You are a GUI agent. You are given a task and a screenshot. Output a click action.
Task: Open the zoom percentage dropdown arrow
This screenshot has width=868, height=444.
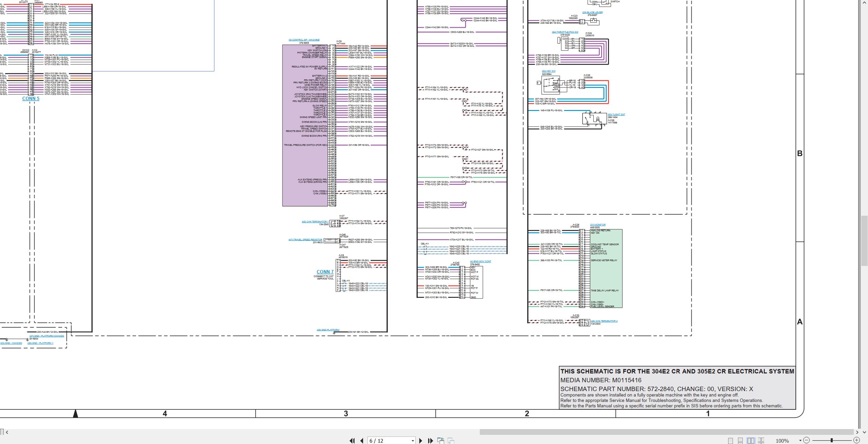[x=800, y=440]
